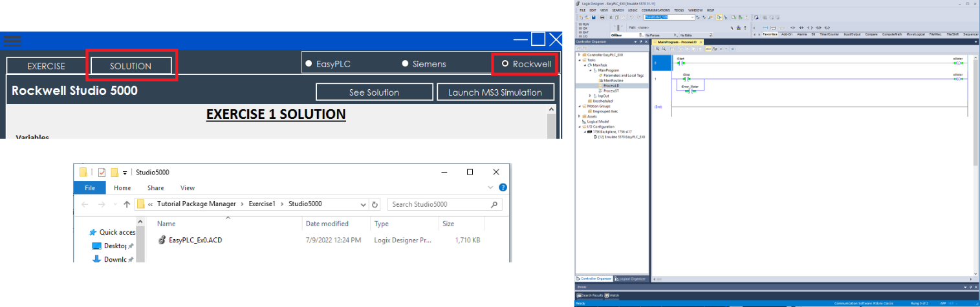Click the Save icon in Logix toolbar
Image resolution: width=980 pixels, height=307 pixels.
(x=594, y=17)
